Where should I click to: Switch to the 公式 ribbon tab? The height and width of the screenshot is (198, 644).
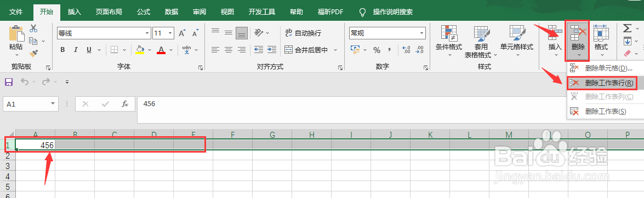(x=144, y=12)
